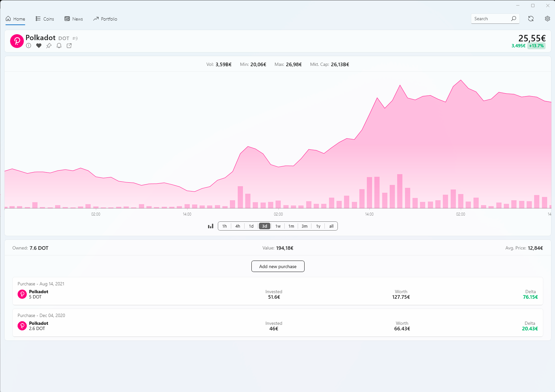Switch to the Portfolio tab
The height and width of the screenshot is (392, 555).
pyautogui.click(x=105, y=19)
